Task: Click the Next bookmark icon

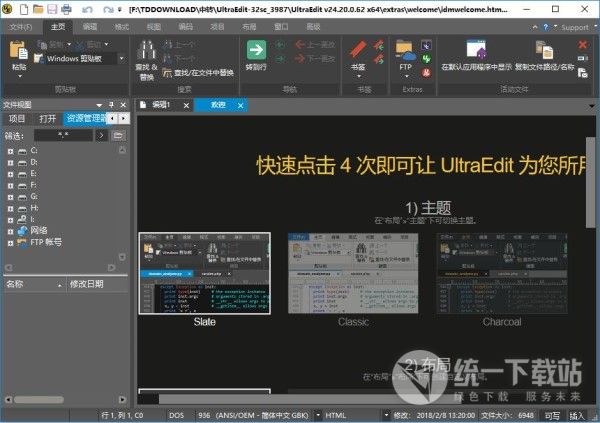Action: point(379,59)
